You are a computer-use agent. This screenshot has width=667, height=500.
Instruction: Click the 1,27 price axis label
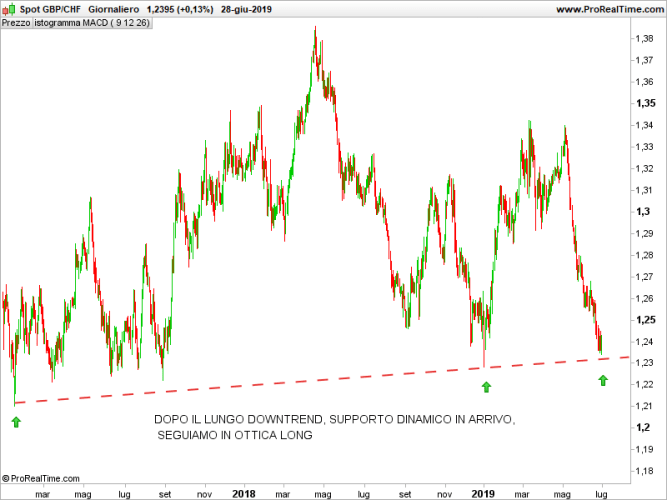click(644, 277)
